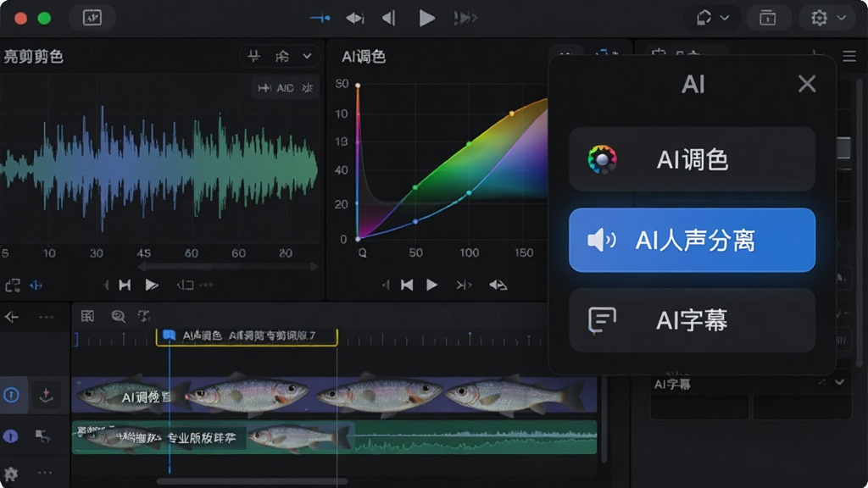Choose AI调色 from the AI menu

tap(692, 159)
